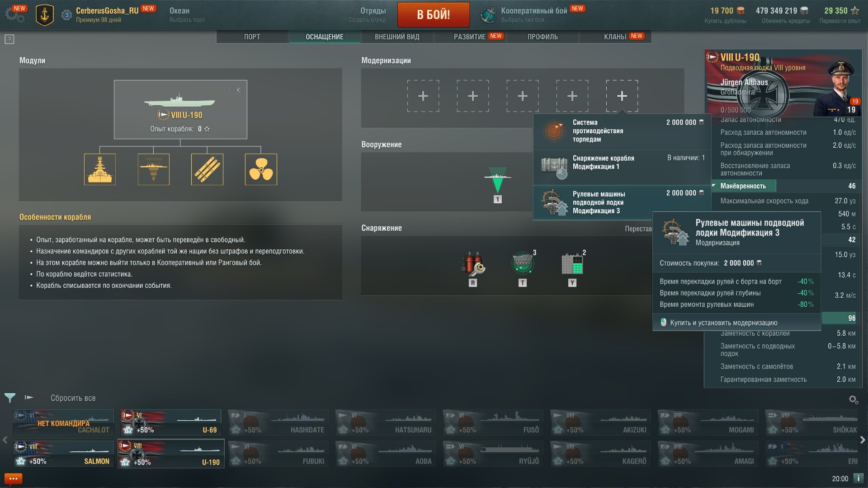Open the fifth empty upgrade slot

(622, 96)
